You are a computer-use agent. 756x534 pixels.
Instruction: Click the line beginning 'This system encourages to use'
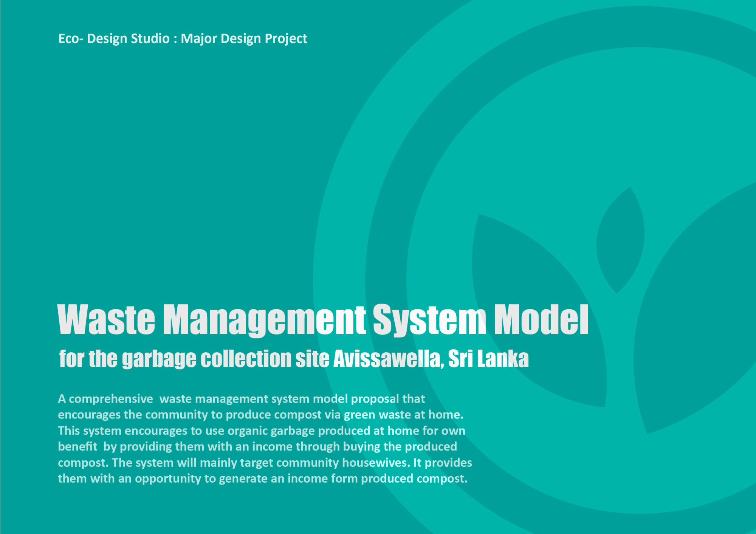click(262, 431)
